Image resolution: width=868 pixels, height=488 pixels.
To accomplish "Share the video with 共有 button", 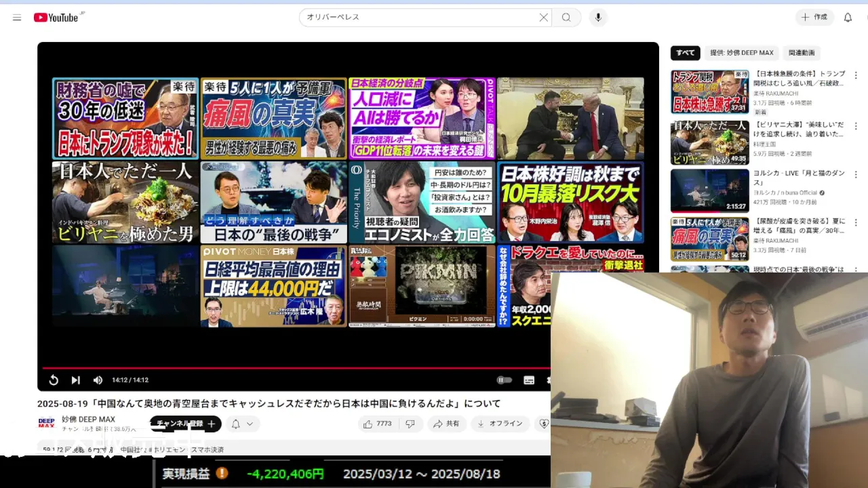I will point(446,424).
